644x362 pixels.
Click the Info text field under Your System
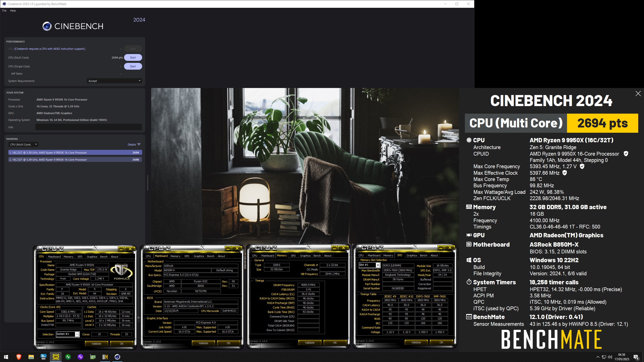(x=88, y=127)
